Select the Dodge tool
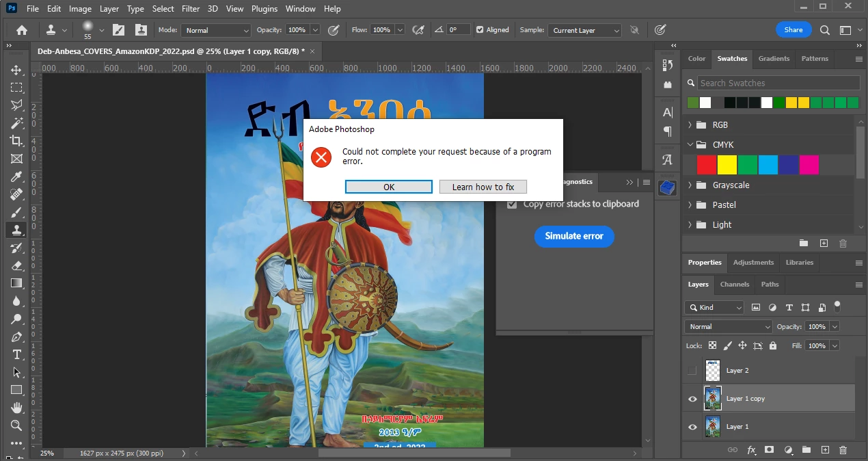Image resolution: width=868 pixels, height=461 pixels. coord(16,319)
